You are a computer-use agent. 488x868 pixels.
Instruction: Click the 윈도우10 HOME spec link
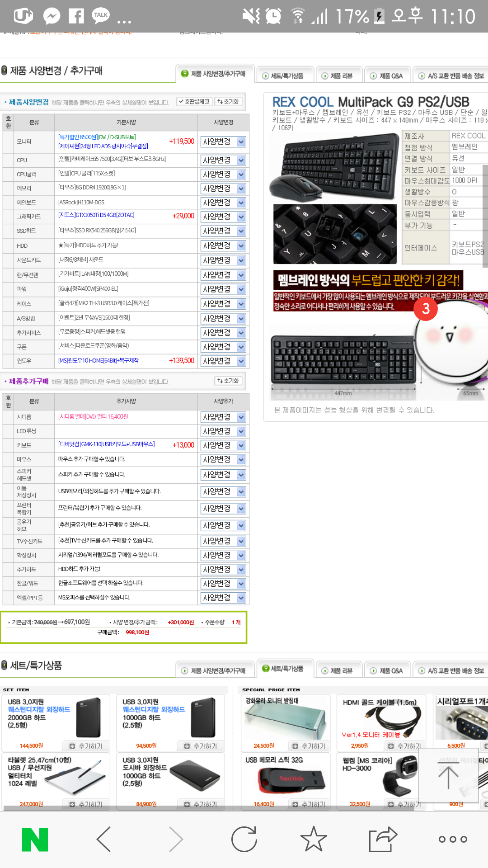pos(99,360)
